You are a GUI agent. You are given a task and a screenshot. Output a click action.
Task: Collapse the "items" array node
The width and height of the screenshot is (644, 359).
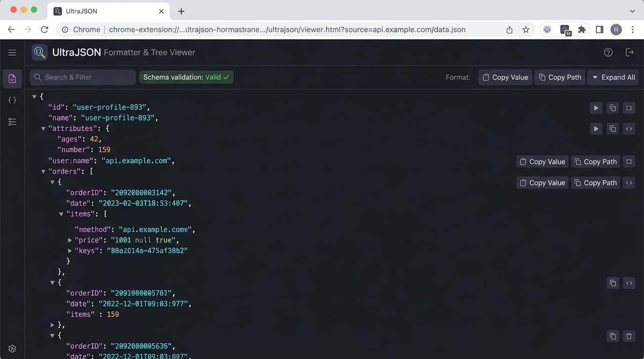tap(61, 214)
